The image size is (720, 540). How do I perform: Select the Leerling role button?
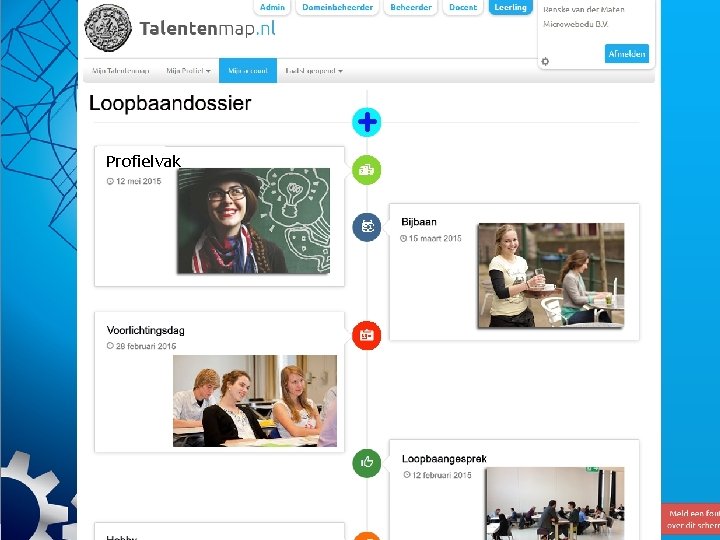(x=511, y=7)
